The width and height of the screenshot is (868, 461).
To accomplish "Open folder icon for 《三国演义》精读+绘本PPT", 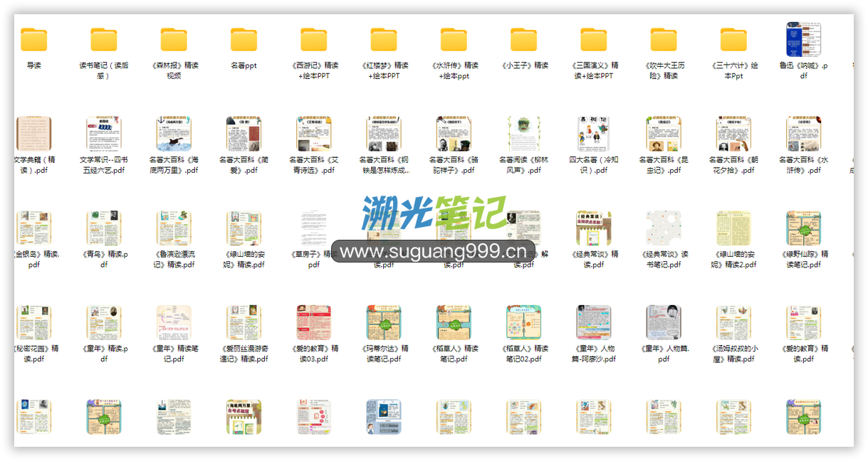I will click(593, 40).
